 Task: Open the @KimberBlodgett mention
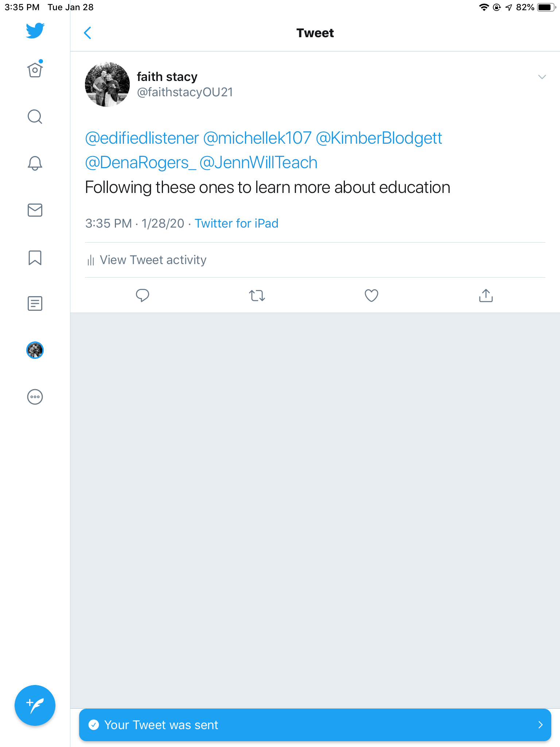coord(379,138)
